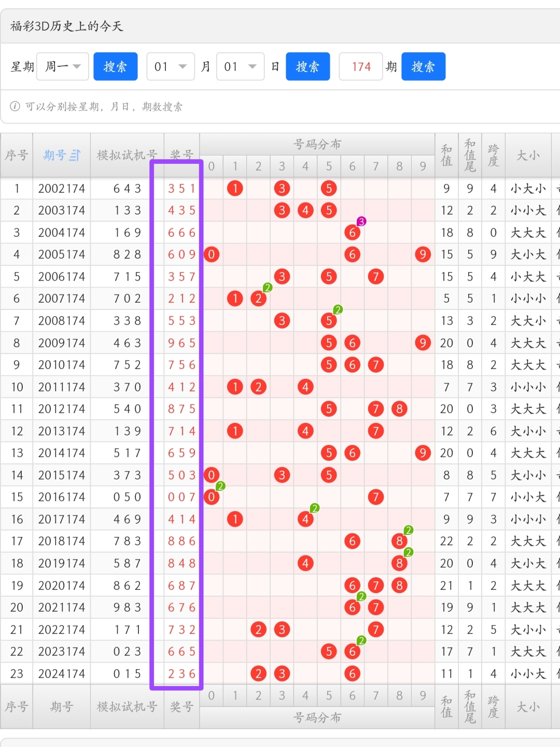This screenshot has height=747, width=560.
Task: Select issue number 2024174
Action: click(x=62, y=674)
